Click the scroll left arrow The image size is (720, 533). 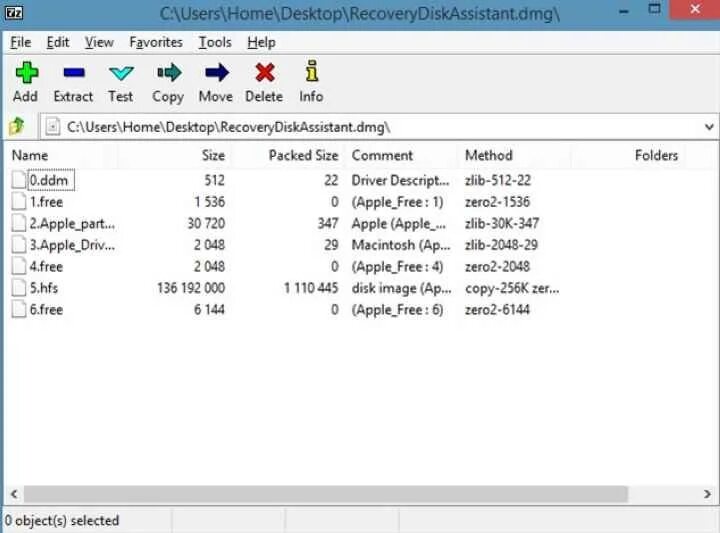(x=14, y=494)
